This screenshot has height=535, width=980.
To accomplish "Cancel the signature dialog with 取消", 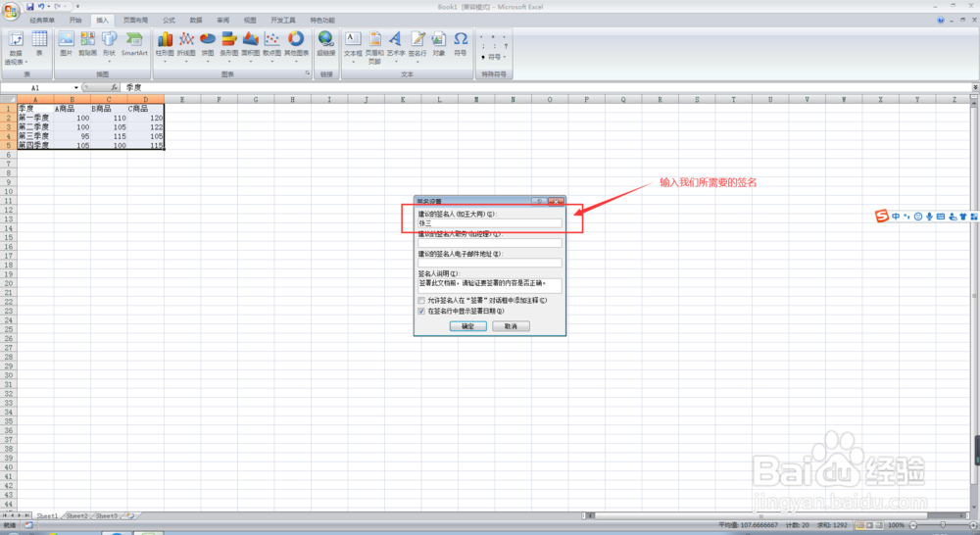I will tap(511, 326).
